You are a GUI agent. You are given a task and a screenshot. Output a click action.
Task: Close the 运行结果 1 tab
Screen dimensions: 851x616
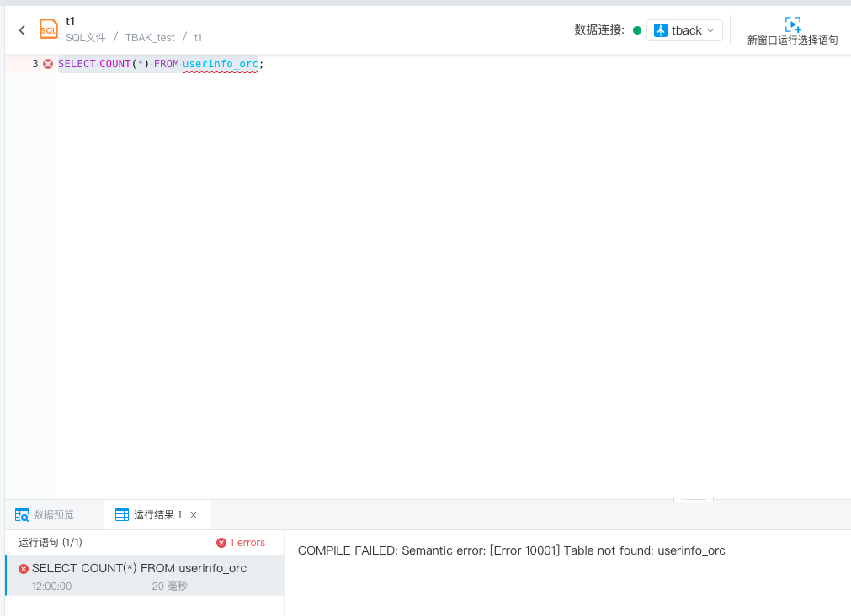[194, 515]
